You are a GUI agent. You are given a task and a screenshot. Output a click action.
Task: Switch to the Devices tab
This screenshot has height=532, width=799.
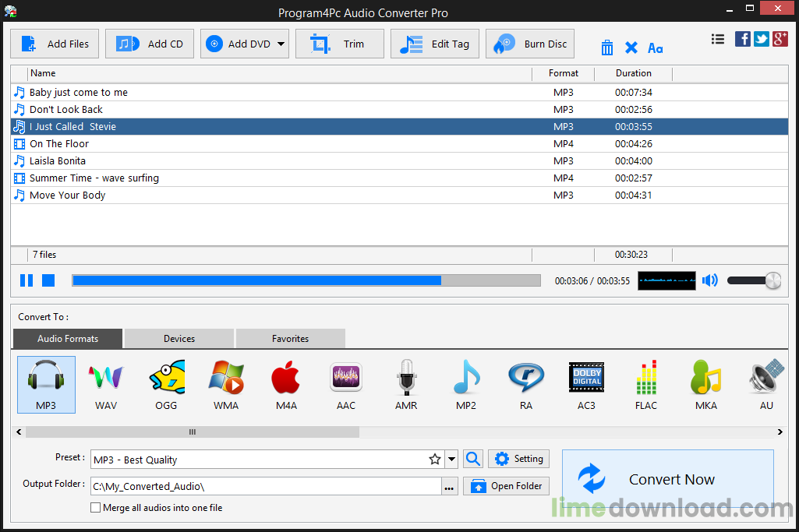[x=179, y=338]
